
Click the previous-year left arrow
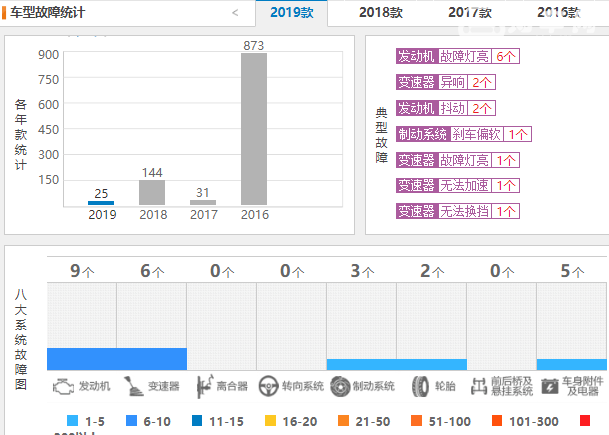(235, 13)
